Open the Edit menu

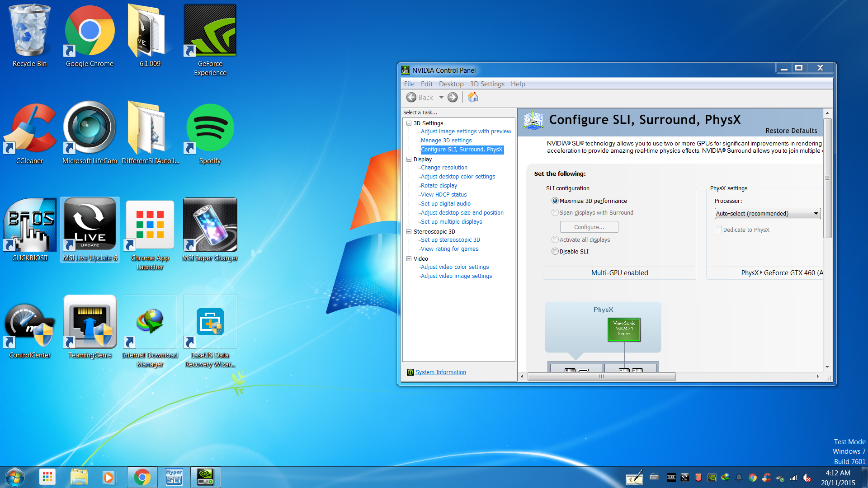(427, 84)
